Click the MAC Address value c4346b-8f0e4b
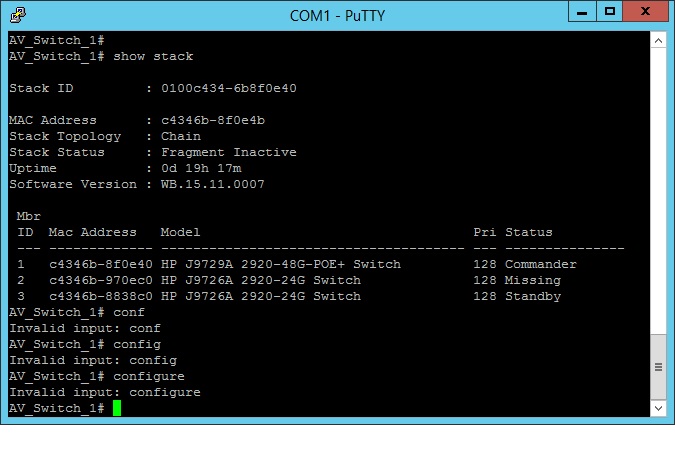Viewport: 675px width, 460px height. (213, 120)
